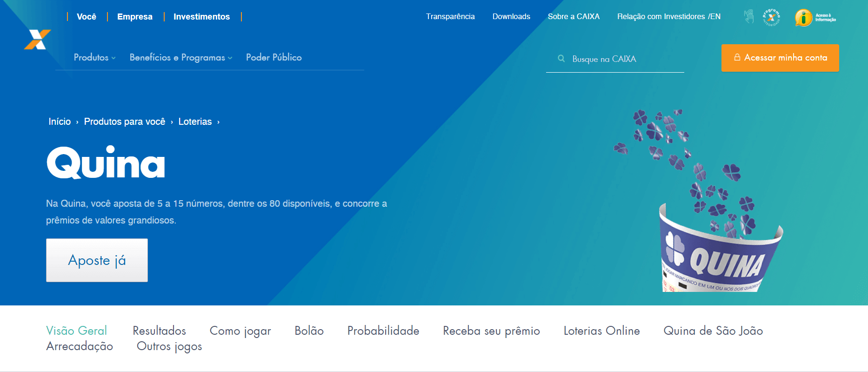Viewport: 868px width, 372px height.
Task: Open the Bolão tab
Action: pos(309,331)
